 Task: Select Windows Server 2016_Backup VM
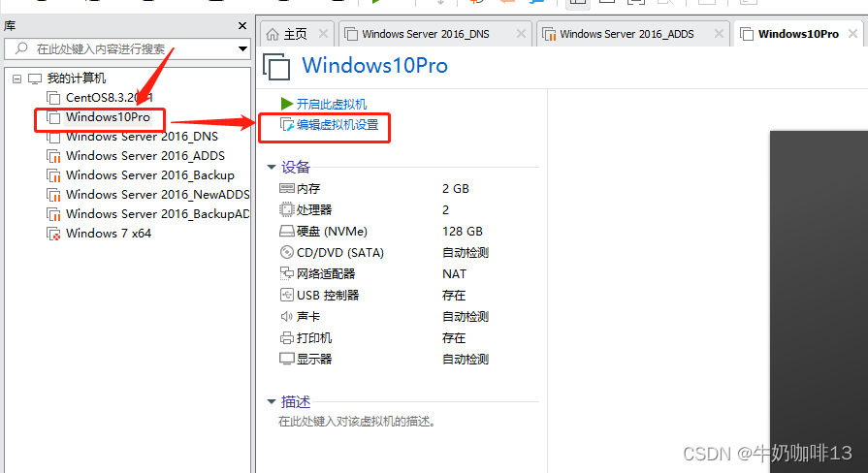[x=150, y=175]
